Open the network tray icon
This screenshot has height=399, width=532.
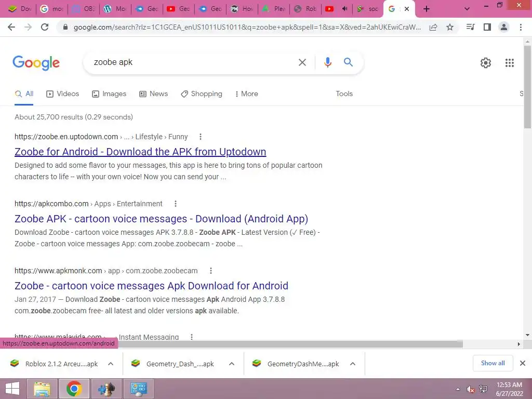[483, 389]
